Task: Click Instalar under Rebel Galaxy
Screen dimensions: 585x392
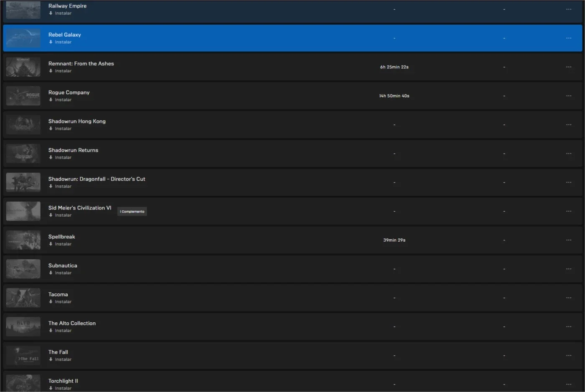Action: pos(60,42)
